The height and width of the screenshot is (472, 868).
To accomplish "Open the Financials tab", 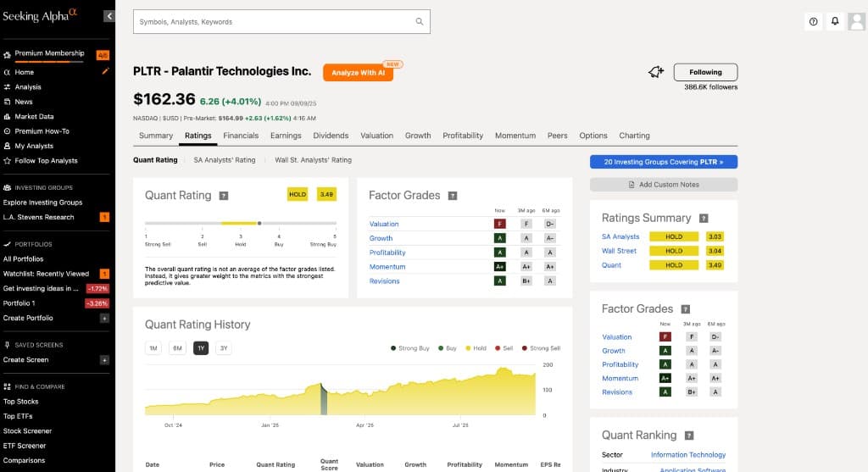I will (241, 136).
